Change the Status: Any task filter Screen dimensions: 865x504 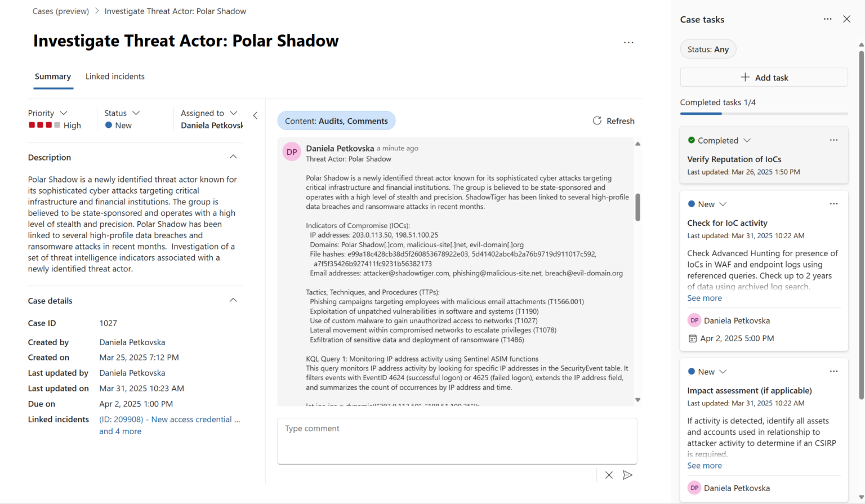[x=708, y=49]
